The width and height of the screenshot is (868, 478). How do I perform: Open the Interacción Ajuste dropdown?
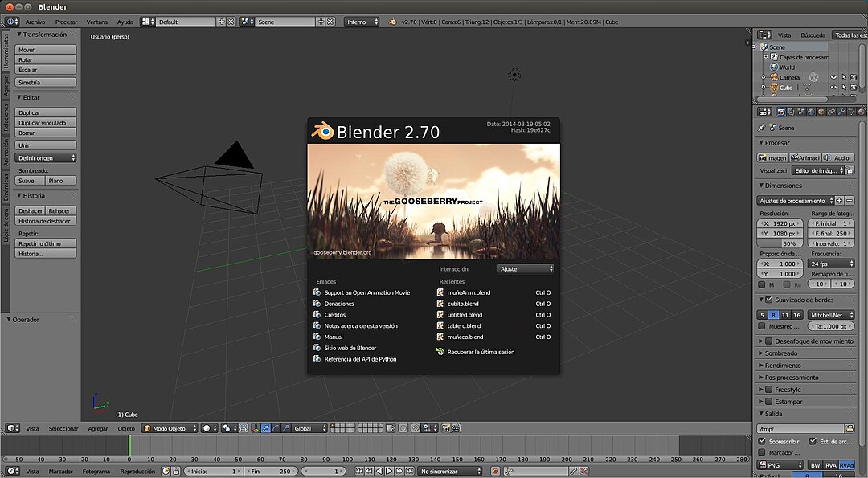526,269
